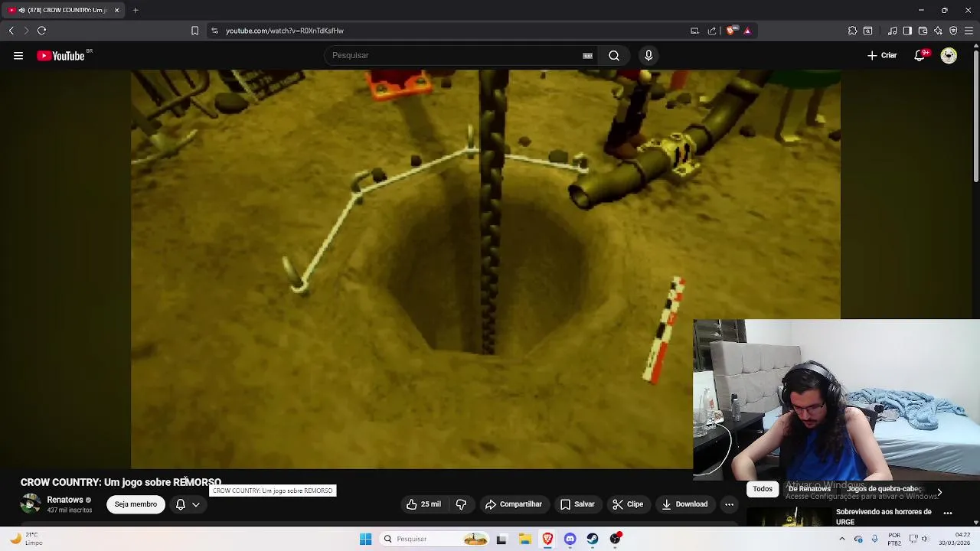Open the taskbar clock and date

coord(954,539)
